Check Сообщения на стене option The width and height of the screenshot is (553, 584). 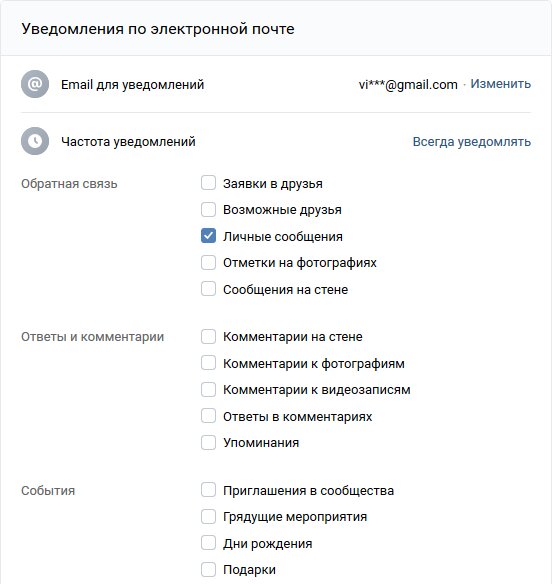click(208, 289)
